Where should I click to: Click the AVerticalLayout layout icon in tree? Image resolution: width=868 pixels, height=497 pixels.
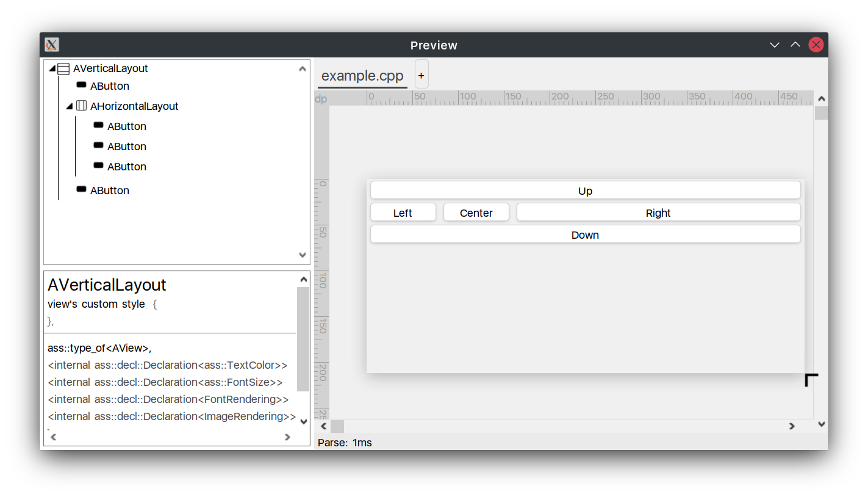63,69
